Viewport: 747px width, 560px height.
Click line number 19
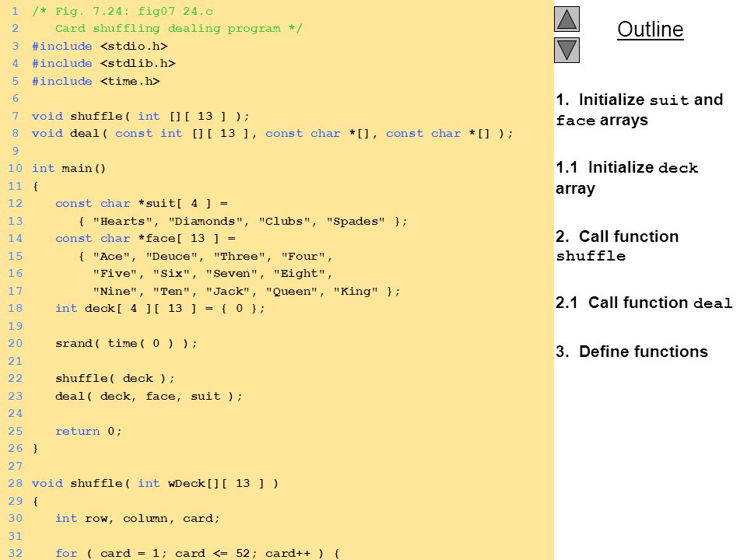click(16, 326)
